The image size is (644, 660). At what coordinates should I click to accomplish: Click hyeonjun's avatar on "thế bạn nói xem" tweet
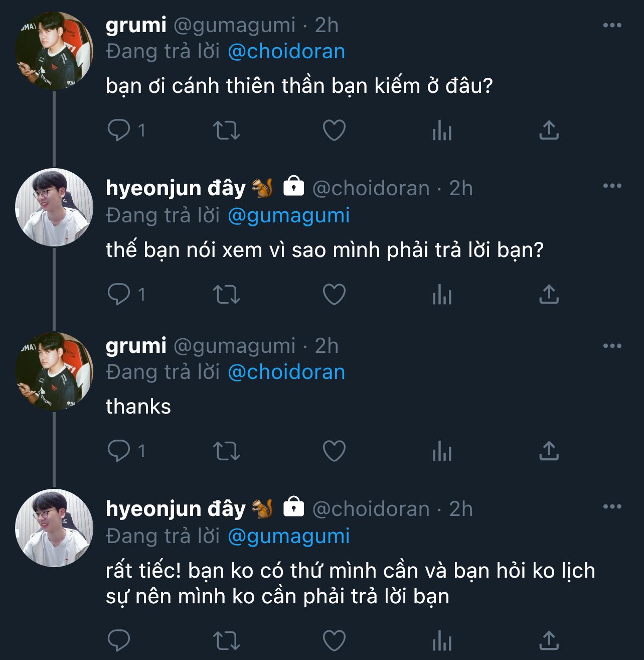pyautogui.click(x=54, y=207)
